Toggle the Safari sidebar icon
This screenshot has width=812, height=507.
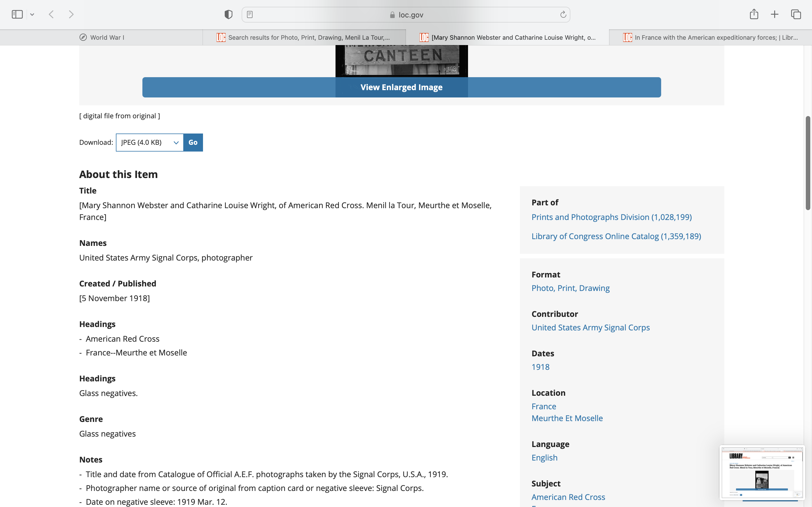pos(17,14)
